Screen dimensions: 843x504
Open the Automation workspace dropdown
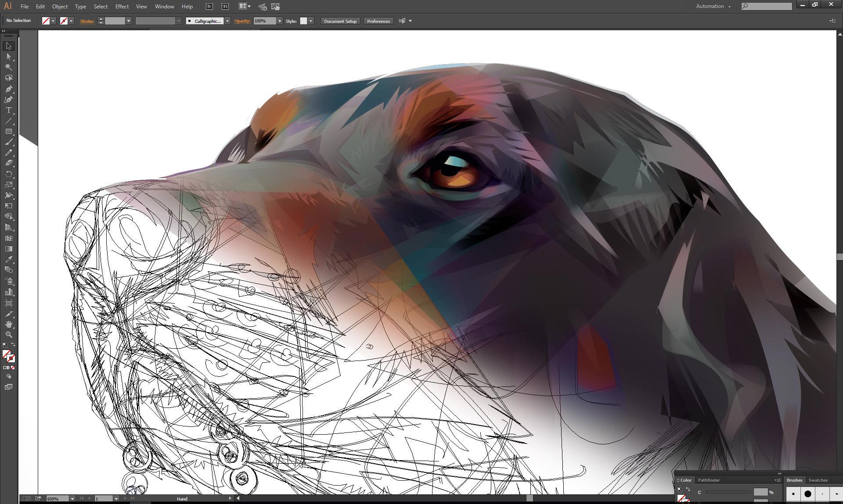[x=713, y=6]
